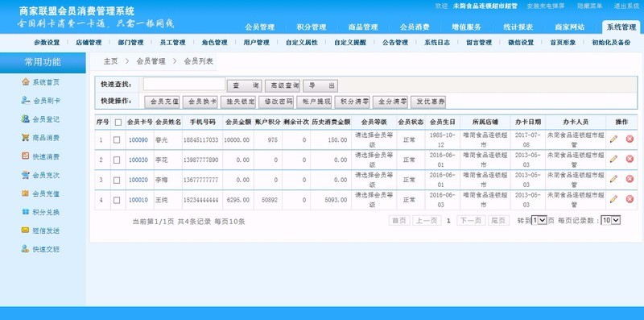This screenshot has width=644, height=320.
Task: Open 系统首页 in the sidebar
Action: (40, 82)
